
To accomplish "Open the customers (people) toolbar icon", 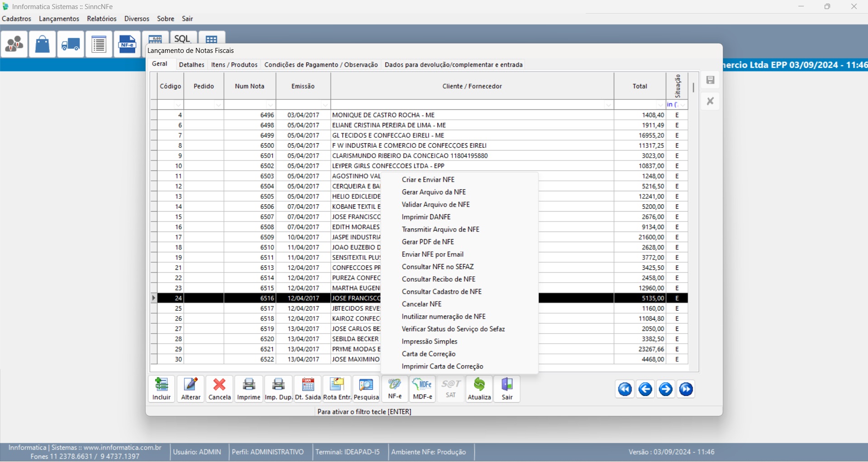I will click(x=14, y=44).
